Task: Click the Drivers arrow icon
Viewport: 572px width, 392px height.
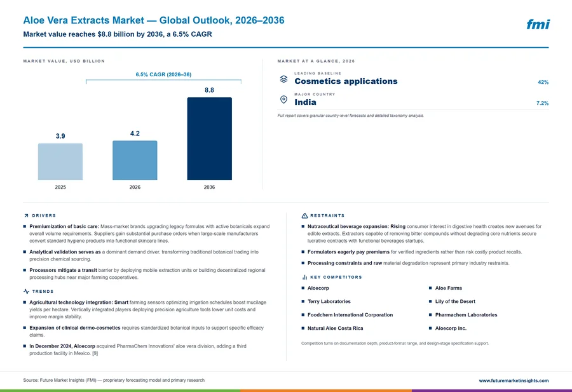Action: pos(26,215)
